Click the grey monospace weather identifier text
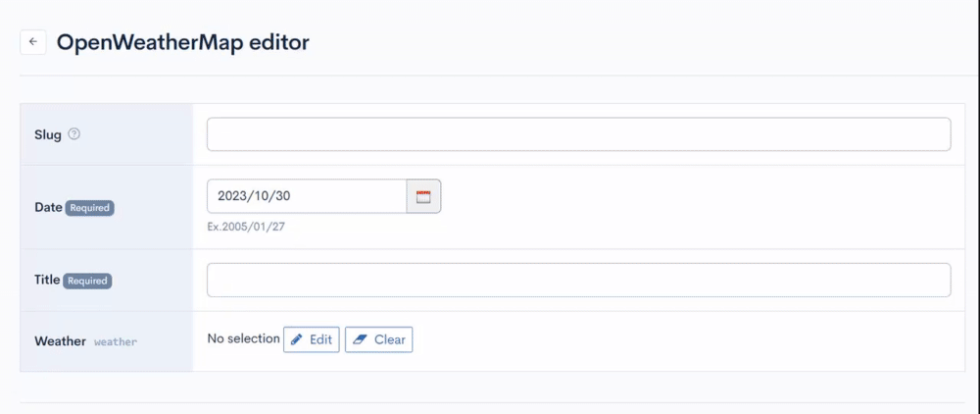The image size is (980, 414). point(116,342)
